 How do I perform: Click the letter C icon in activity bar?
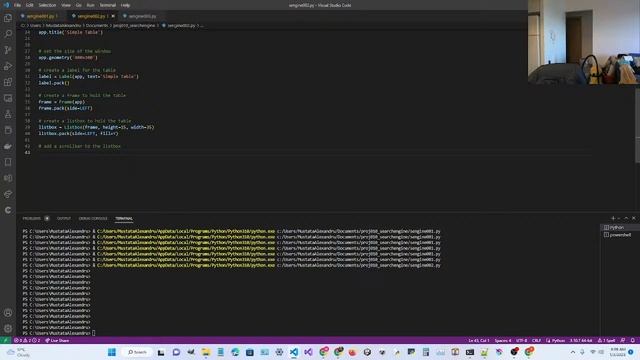(x=8, y=210)
